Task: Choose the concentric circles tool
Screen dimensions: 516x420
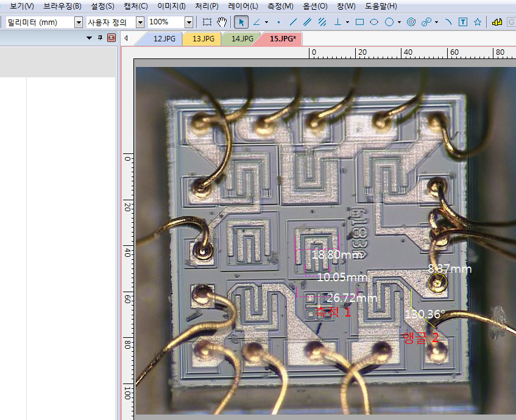Action: [411, 22]
